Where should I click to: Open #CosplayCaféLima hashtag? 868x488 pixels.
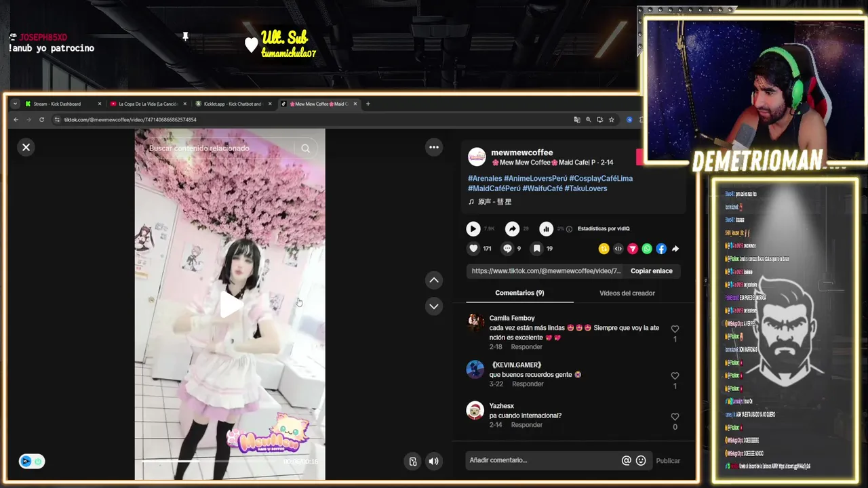coord(601,178)
